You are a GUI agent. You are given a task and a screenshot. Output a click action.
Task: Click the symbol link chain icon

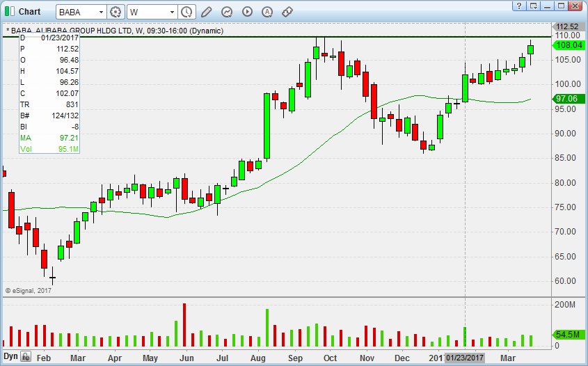(x=287, y=12)
